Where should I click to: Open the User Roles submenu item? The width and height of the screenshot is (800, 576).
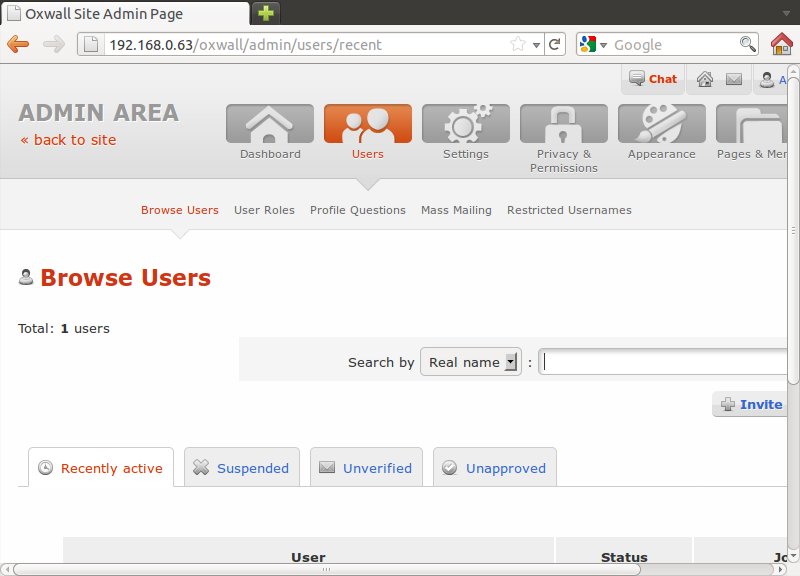[x=264, y=210]
